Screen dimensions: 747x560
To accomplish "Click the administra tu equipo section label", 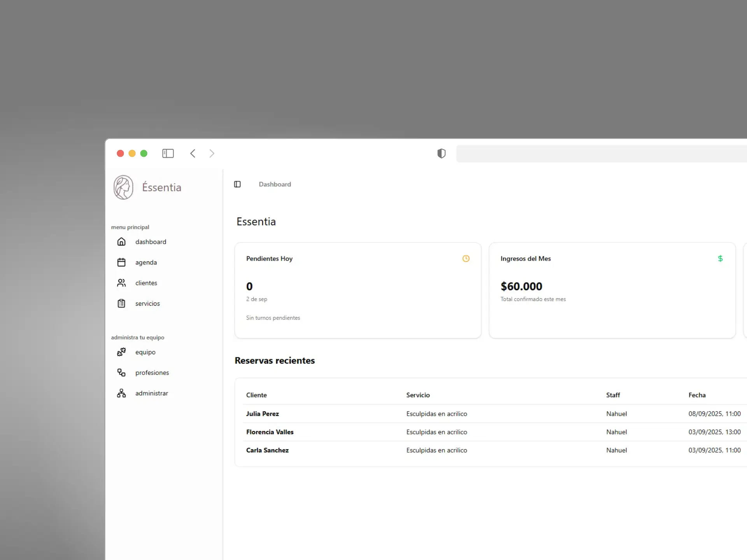I will 137,338.
